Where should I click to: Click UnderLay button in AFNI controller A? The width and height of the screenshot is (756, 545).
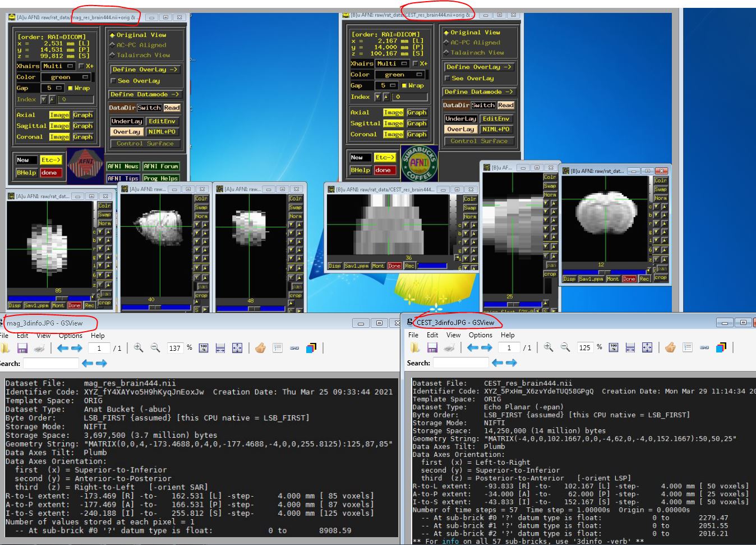[127, 121]
